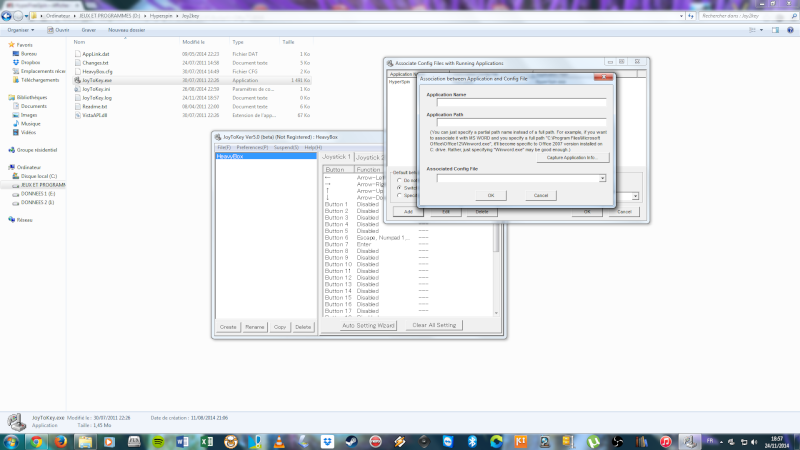Open JoyToKey Help(H) menu
Image resolution: width=800 pixels, height=450 pixels.
pyautogui.click(x=313, y=147)
